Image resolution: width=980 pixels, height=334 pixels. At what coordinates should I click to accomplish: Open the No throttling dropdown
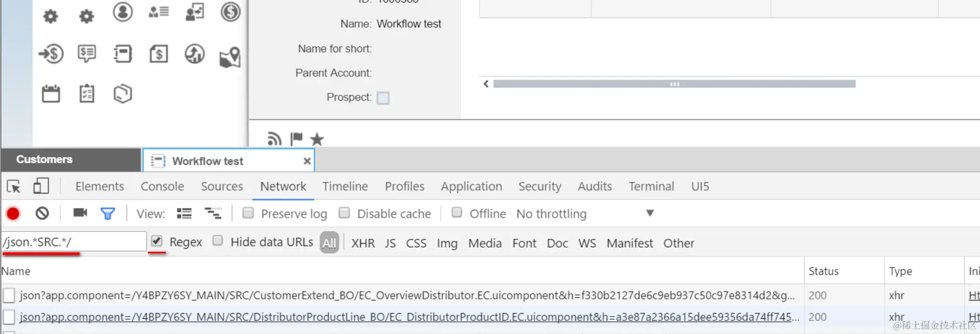(x=585, y=214)
